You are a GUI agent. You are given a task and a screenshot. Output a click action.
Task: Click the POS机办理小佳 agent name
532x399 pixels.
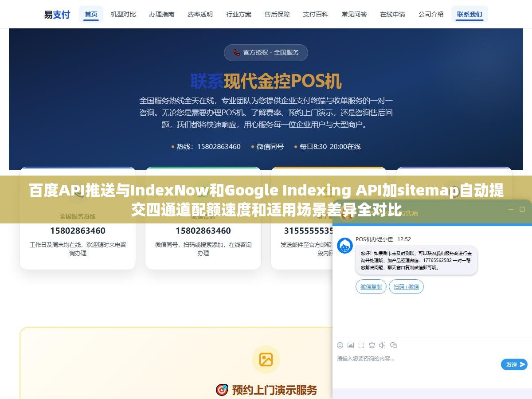tap(374, 239)
